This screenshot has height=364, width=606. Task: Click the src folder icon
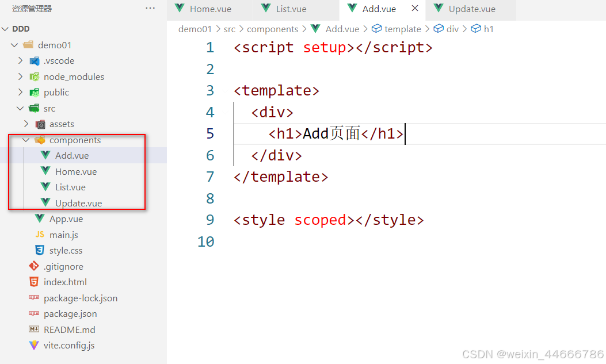tap(34, 108)
